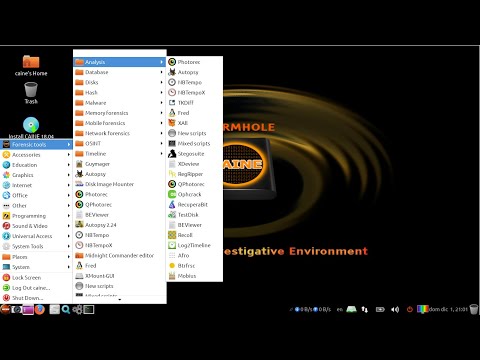The height and width of the screenshot is (360, 480).
Task: Open Midnight Commander editor
Action: [x=120, y=256]
